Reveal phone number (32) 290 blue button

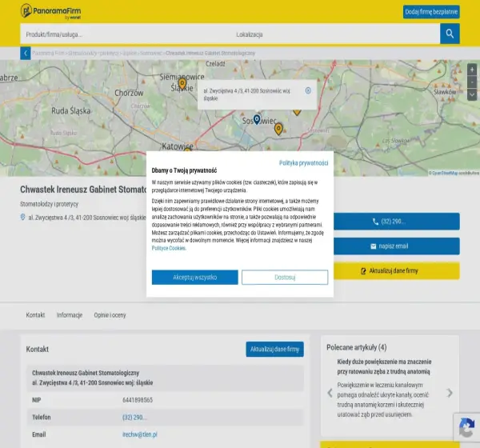click(397, 222)
